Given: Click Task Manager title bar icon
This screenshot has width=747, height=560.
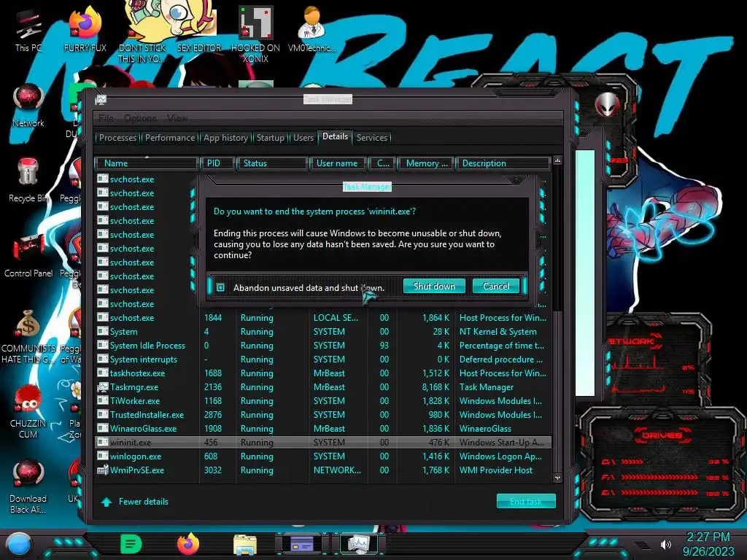Looking at the screenshot, I should pyautogui.click(x=101, y=99).
